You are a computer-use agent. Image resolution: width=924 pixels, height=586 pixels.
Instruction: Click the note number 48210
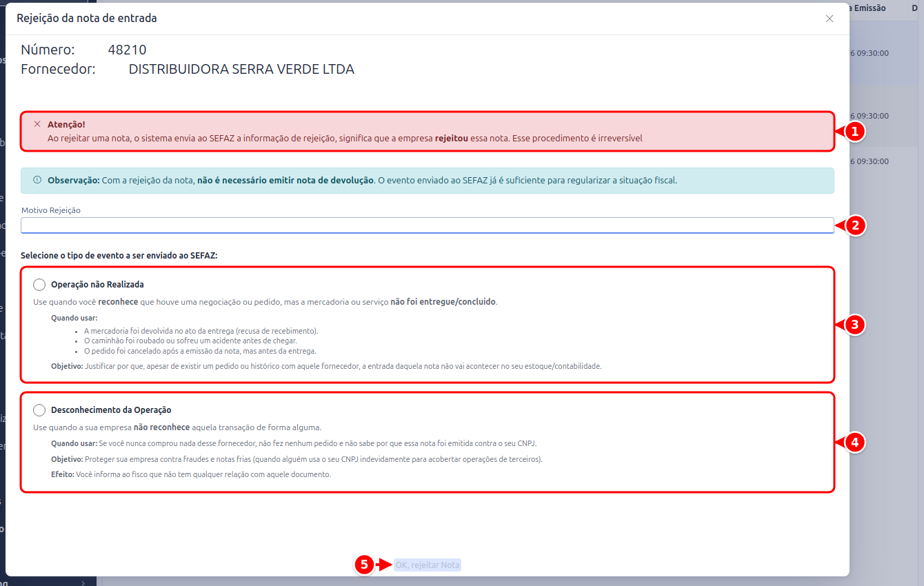tap(127, 50)
